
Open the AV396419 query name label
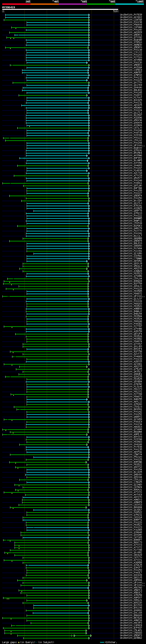[x=8, y=7]
